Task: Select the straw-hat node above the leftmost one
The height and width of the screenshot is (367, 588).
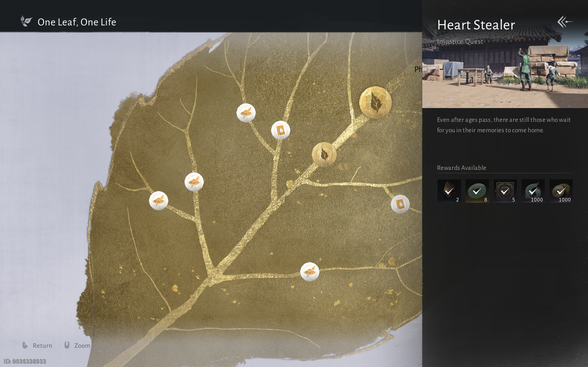Action: (x=194, y=182)
